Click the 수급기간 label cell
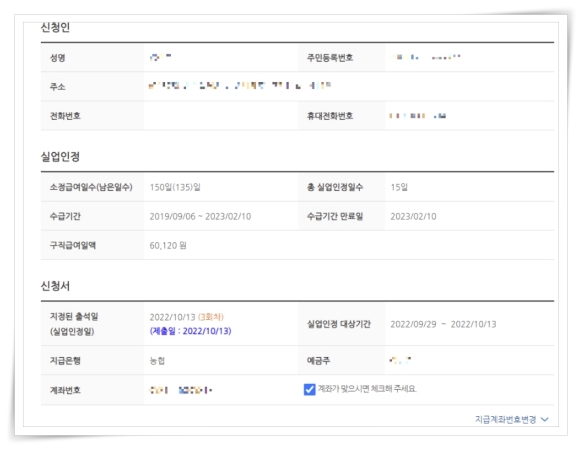The height and width of the screenshot is (450, 582). click(92, 216)
